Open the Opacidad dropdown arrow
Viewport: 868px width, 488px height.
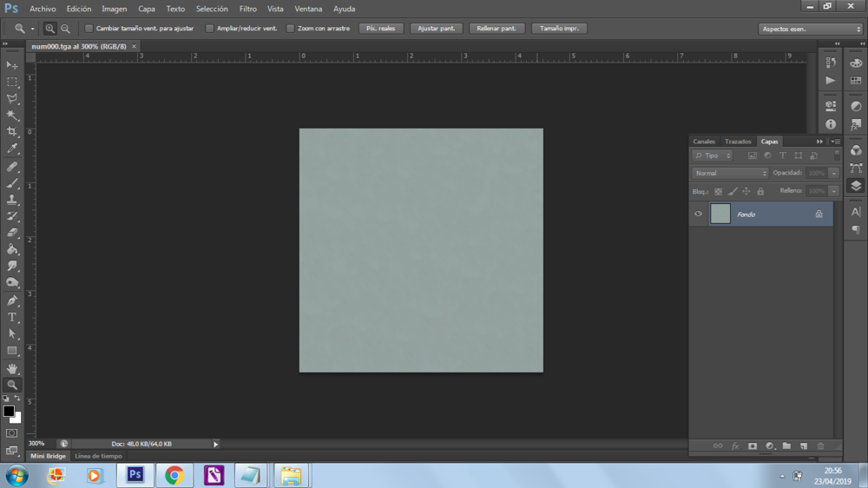(833, 173)
